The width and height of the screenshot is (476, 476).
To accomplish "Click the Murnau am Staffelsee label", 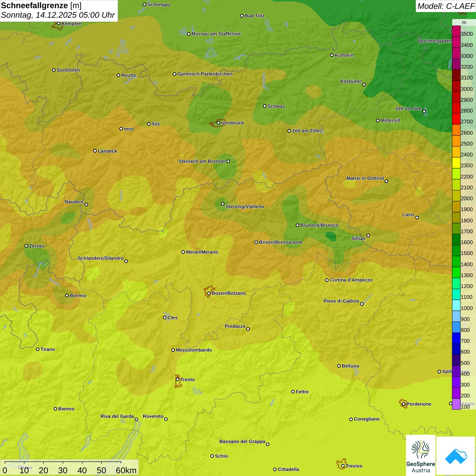I will (x=216, y=34).
